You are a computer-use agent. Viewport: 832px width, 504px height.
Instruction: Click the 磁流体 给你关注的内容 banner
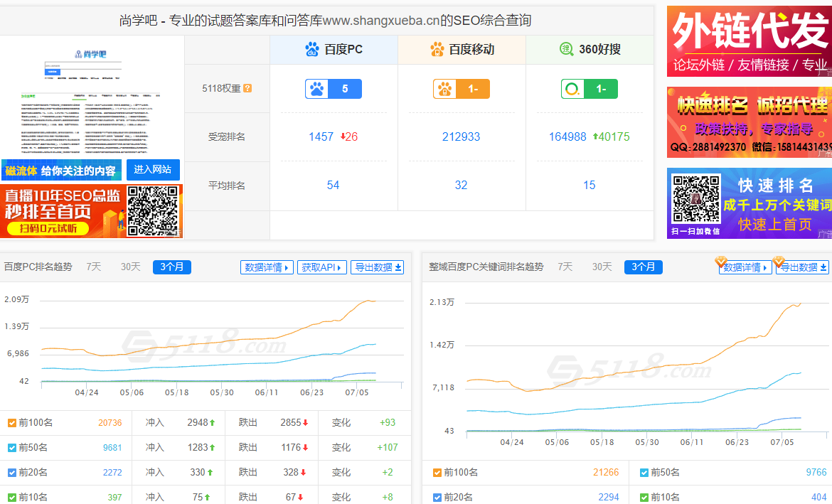click(x=61, y=171)
